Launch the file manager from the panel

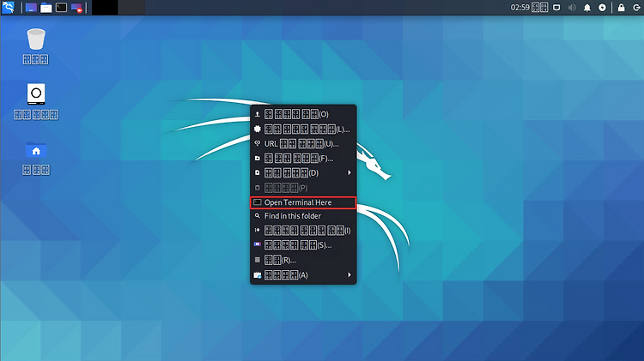(x=46, y=8)
